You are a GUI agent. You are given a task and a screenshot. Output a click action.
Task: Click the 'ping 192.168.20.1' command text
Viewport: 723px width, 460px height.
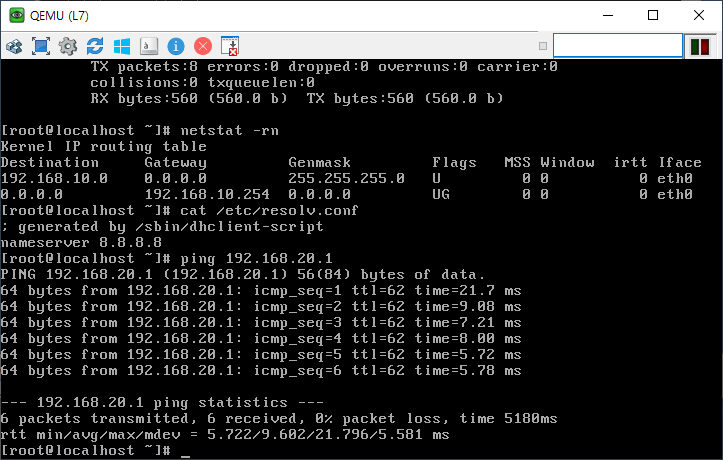[x=256, y=259]
